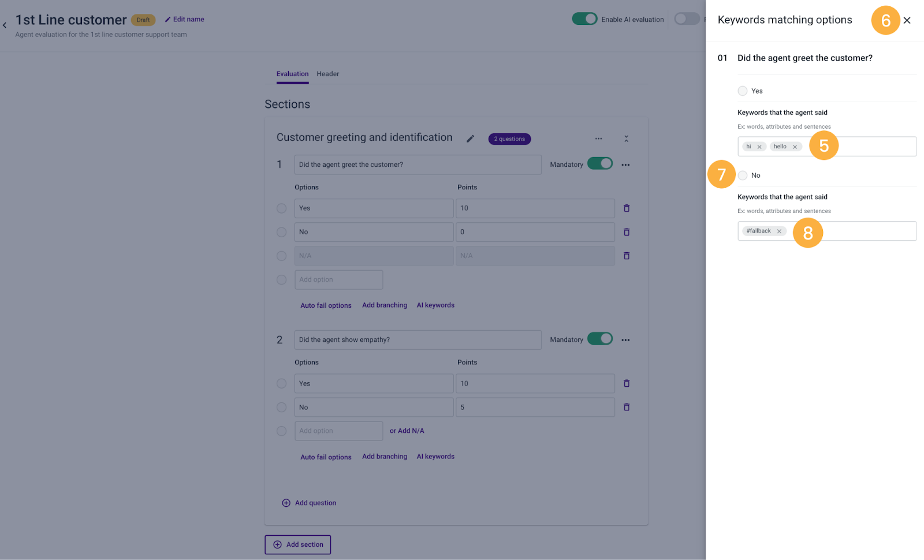Remove the '#fallback' keyword tag
The height and width of the screenshot is (560, 924).
[779, 231]
